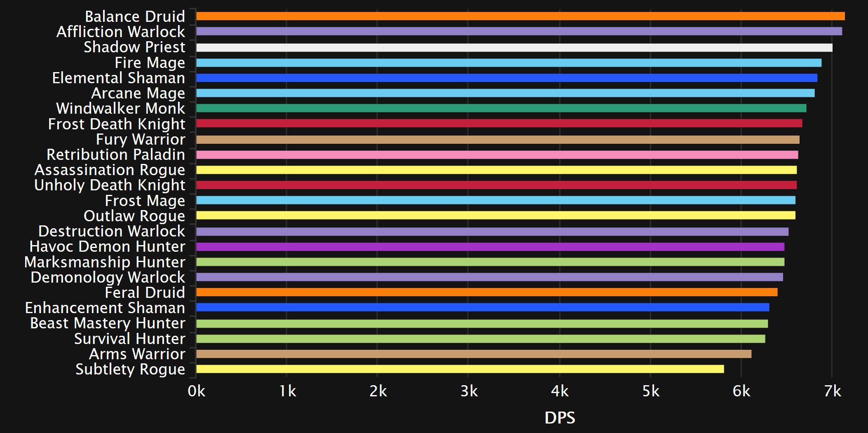Click the Arms Warrior label

[x=137, y=354]
